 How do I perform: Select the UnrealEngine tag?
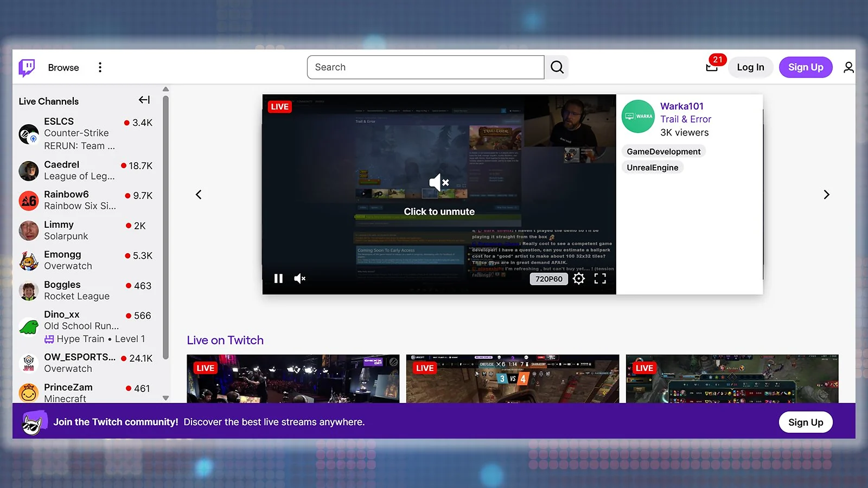pyautogui.click(x=653, y=168)
